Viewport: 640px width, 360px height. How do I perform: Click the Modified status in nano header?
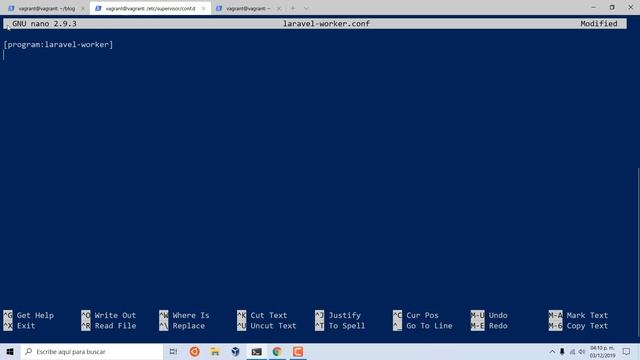click(599, 24)
